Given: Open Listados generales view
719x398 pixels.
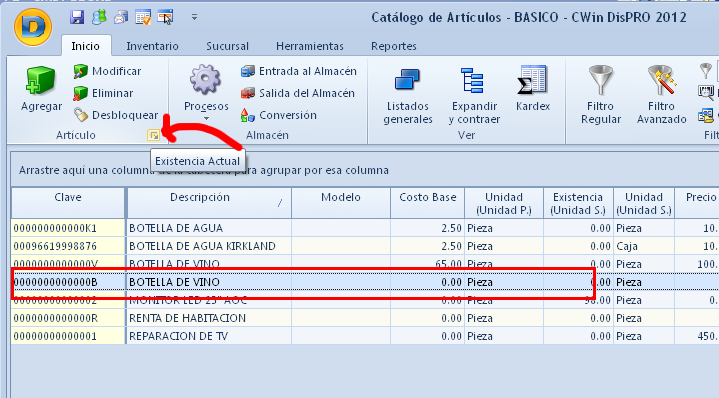Looking at the screenshot, I should [x=408, y=95].
